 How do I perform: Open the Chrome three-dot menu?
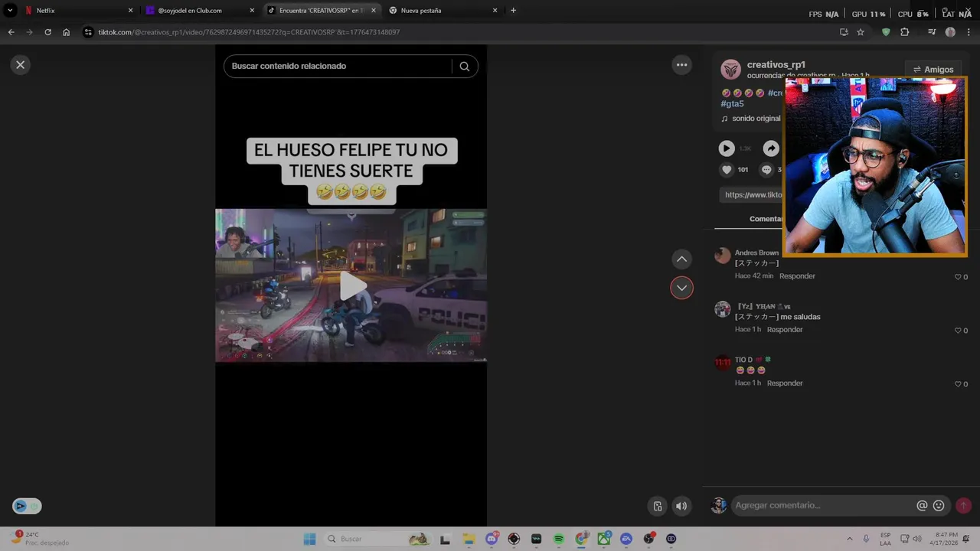pos(968,32)
